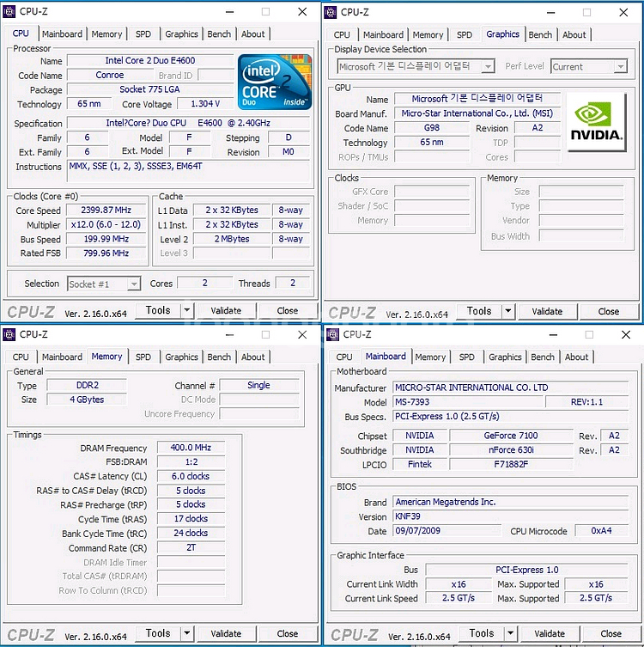The height and width of the screenshot is (647, 644).
Task: Click the Tools button in the Graphics window
Action: click(x=479, y=311)
